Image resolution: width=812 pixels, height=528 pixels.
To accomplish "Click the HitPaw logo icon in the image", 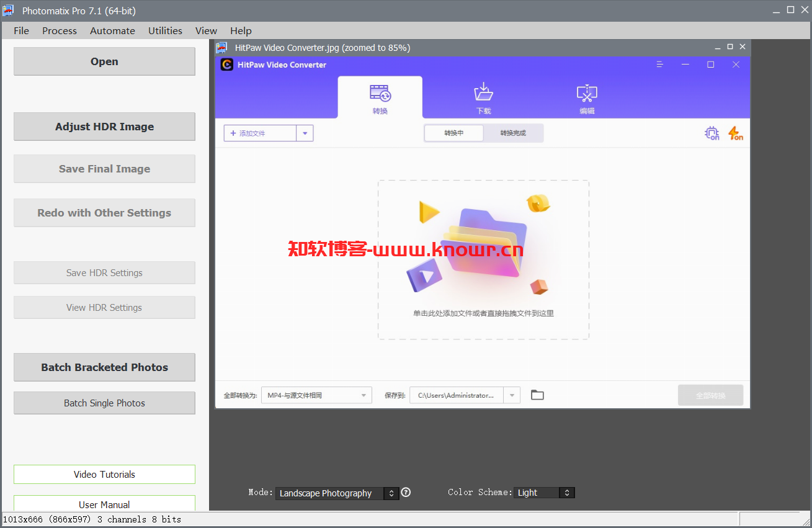I will click(227, 65).
